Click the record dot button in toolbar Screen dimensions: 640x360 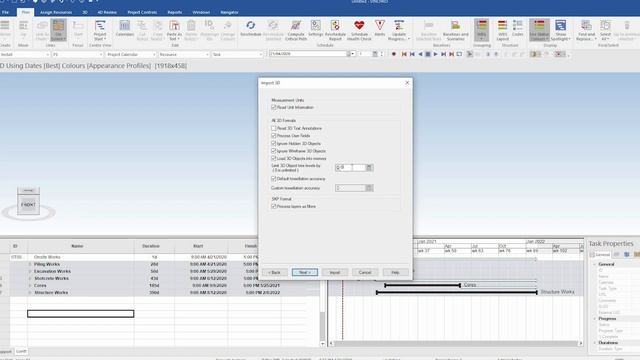coord(394,54)
